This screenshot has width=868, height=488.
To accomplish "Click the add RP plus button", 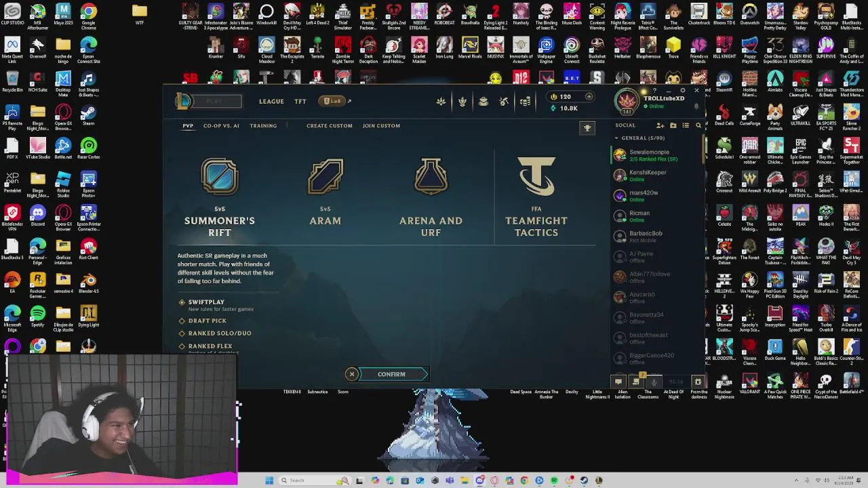I will [589, 96].
